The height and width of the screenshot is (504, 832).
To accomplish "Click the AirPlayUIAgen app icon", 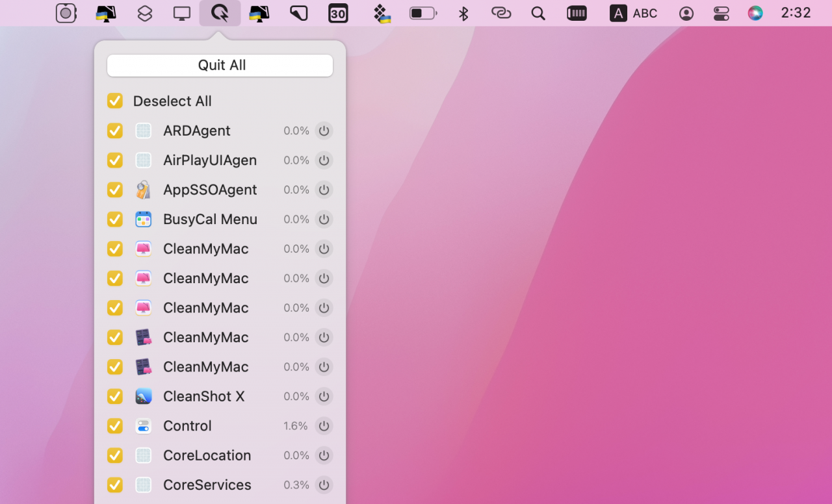I will point(143,160).
